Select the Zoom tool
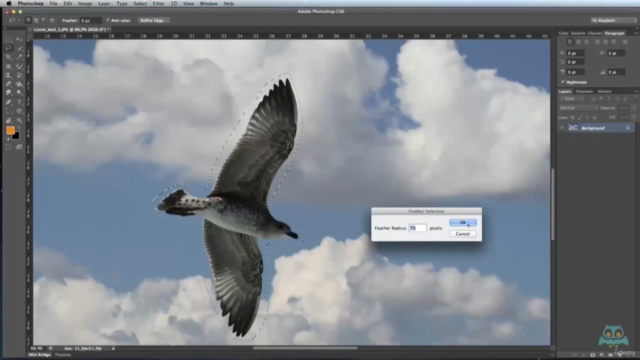Viewport: 640px width, 360px height. [19, 120]
